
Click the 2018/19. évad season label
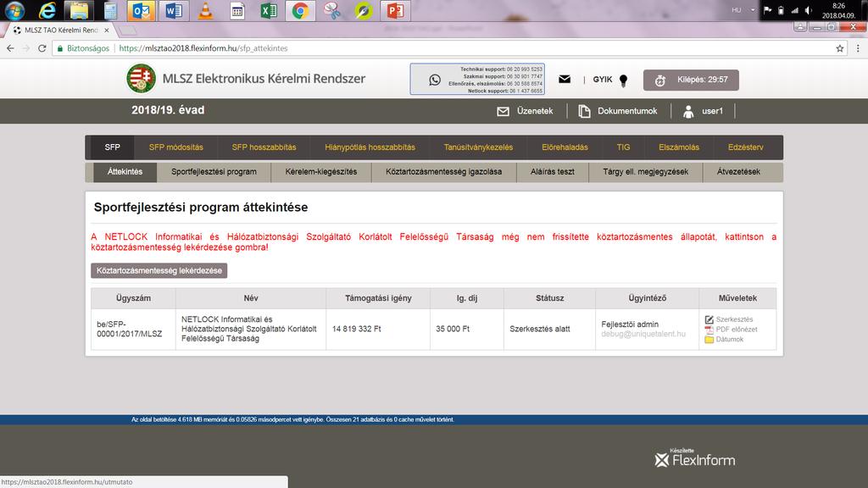click(x=168, y=110)
